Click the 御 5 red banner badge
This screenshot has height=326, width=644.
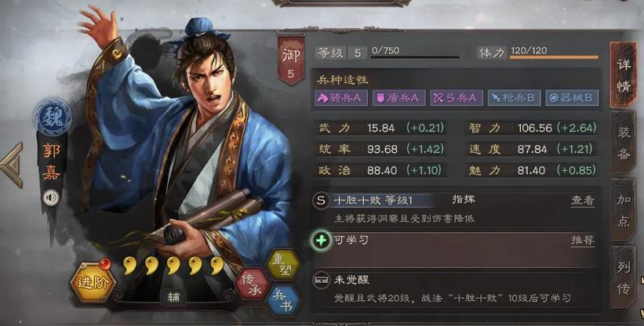[291, 60]
